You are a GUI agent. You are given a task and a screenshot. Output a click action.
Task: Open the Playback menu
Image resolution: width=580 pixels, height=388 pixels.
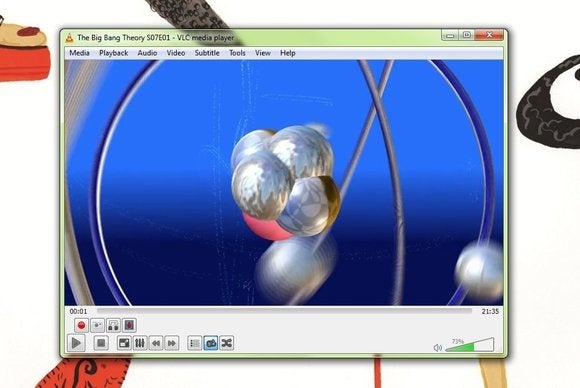click(114, 53)
